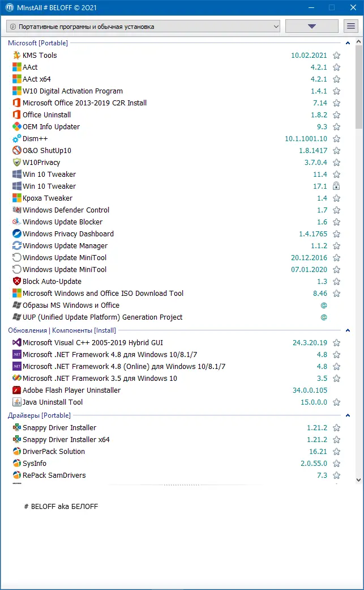Viewport: 364px width, 590px height.
Task: Click the vertical scrollbar thumb
Action: tap(359, 87)
